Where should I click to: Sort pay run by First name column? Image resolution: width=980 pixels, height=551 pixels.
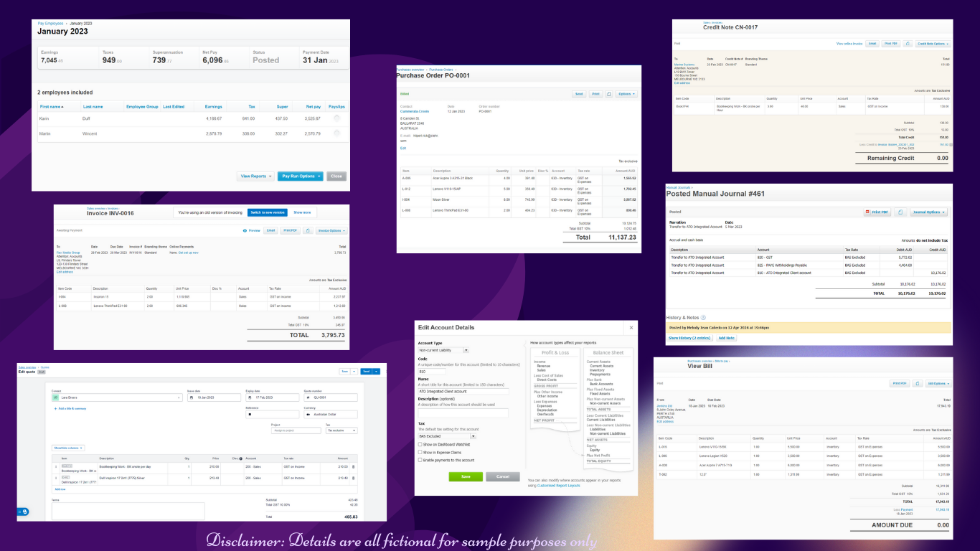tap(52, 106)
